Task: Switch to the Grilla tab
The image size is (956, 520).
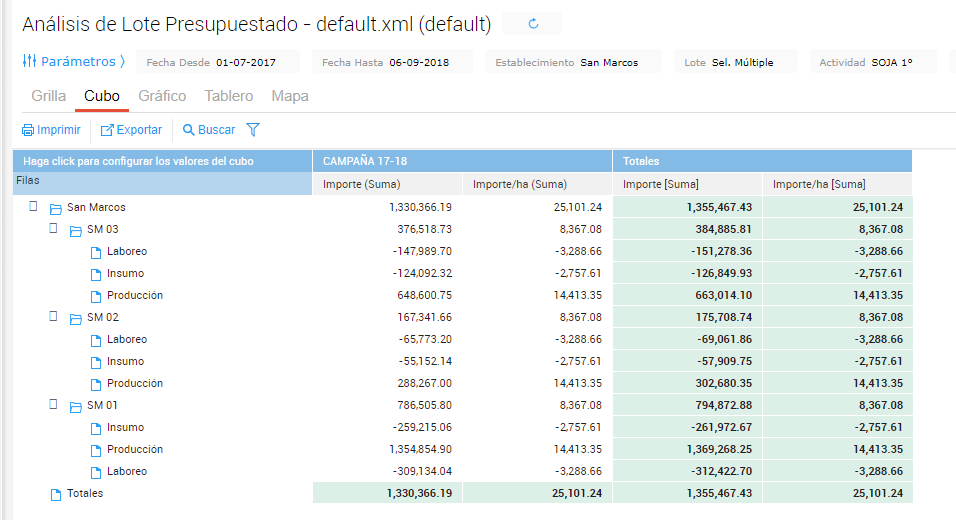Action: click(49, 96)
